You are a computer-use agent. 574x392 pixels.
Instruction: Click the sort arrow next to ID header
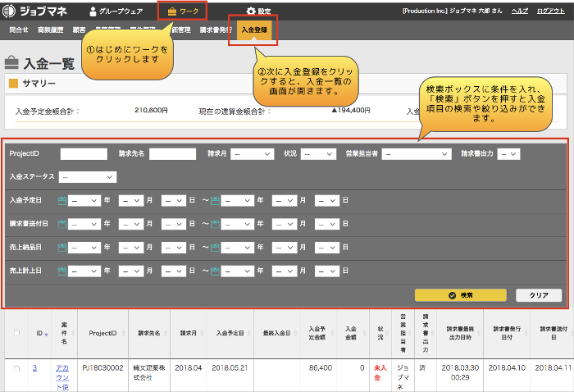click(46, 334)
